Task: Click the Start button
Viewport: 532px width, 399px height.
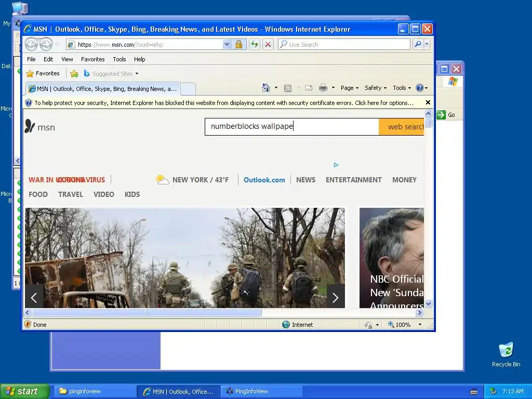Action: click(x=25, y=391)
